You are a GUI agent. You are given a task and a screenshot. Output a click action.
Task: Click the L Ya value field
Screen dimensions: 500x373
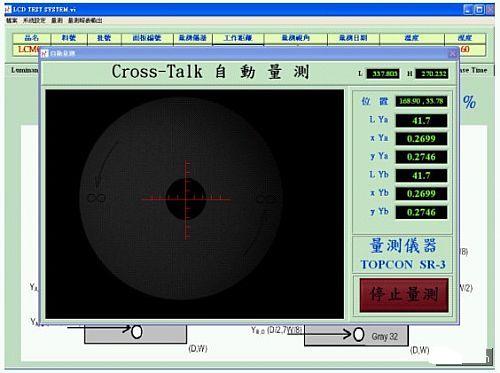click(x=421, y=121)
